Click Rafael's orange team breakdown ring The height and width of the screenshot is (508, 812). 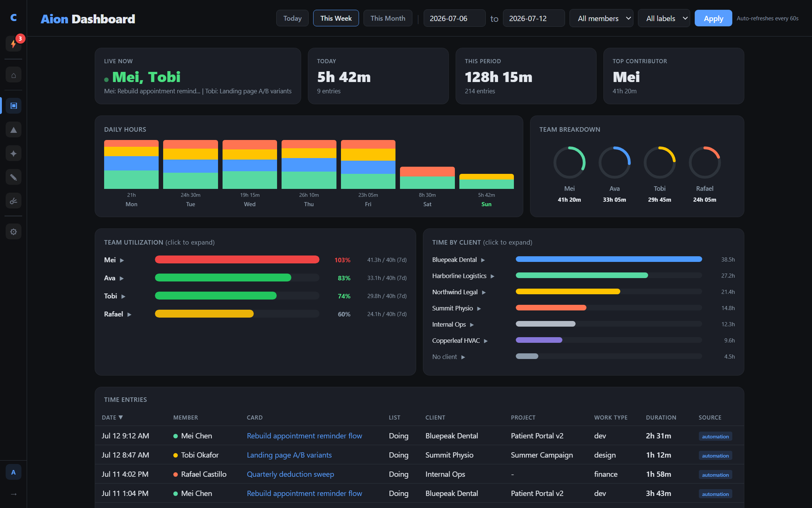705,163
